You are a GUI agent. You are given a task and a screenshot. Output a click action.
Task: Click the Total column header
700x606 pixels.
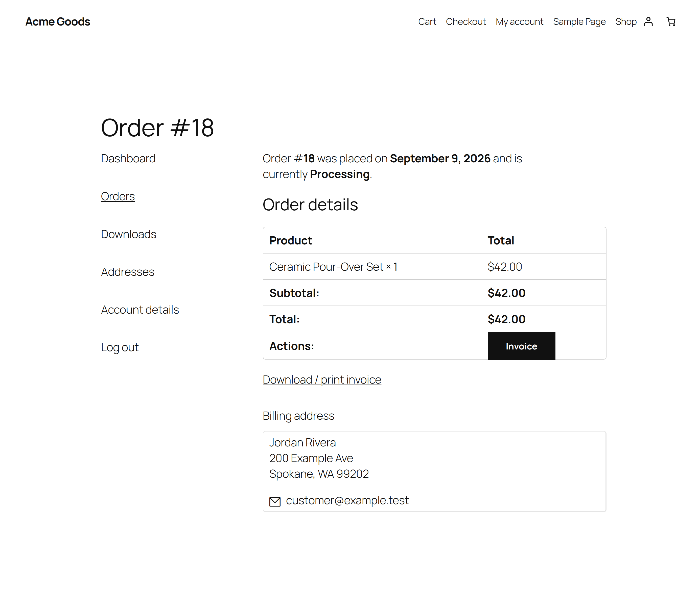click(501, 240)
